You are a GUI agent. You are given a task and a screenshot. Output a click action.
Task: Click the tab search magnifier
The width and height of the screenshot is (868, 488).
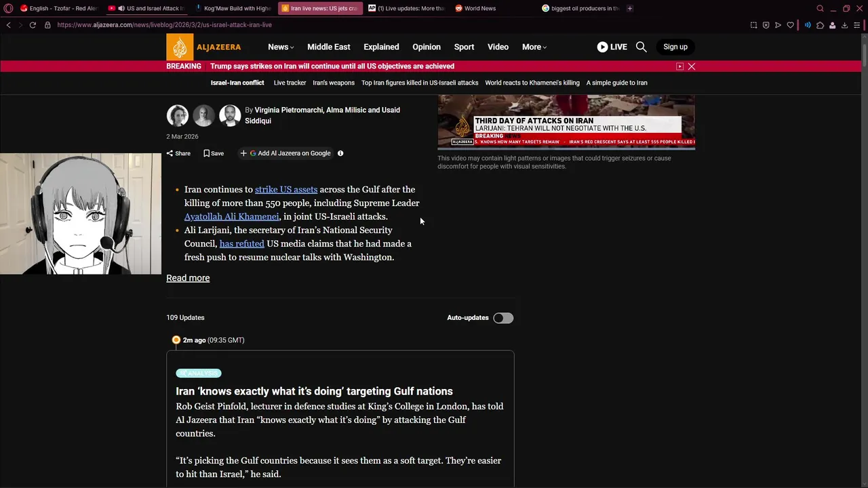[x=820, y=8]
